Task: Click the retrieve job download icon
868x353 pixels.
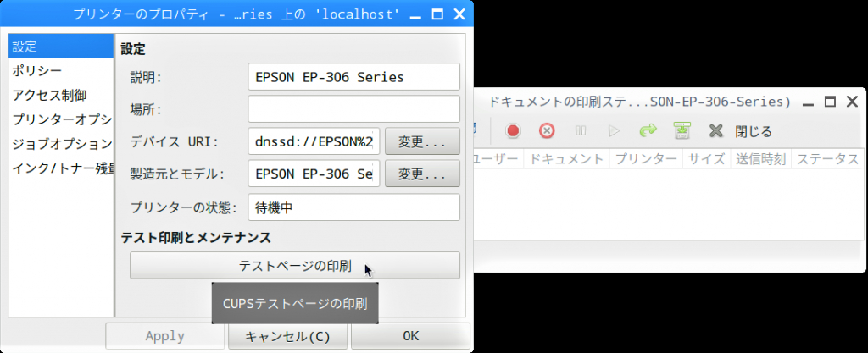Action: click(x=682, y=131)
